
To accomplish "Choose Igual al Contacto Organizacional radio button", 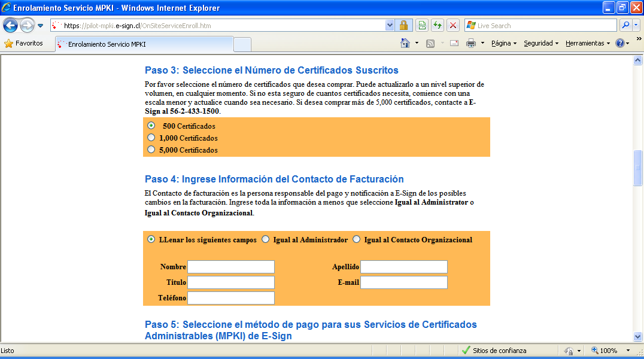I will (x=357, y=239).
